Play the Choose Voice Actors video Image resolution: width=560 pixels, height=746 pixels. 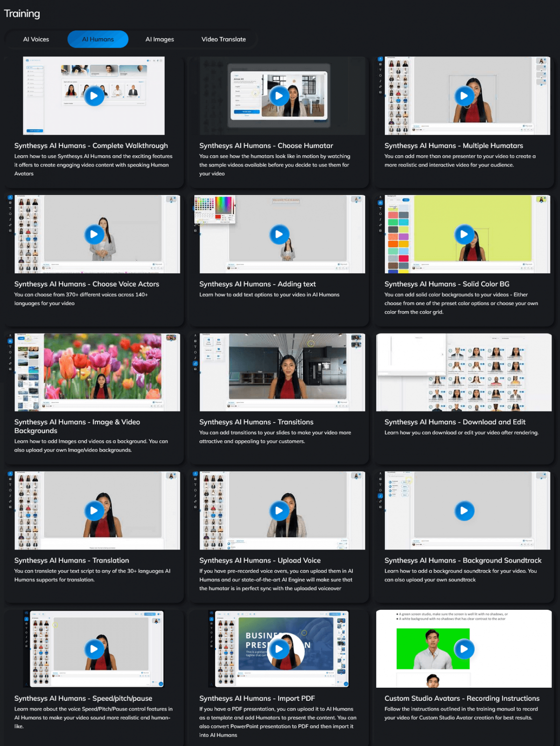[94, 234]
